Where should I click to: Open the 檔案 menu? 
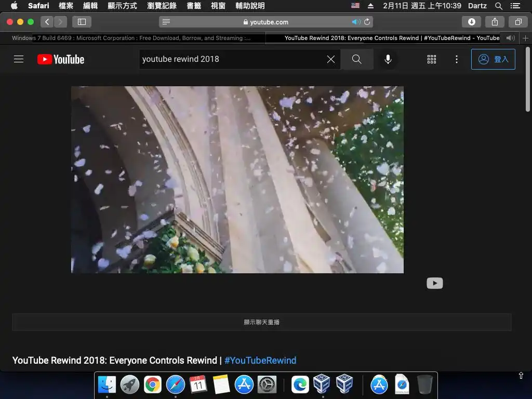pos(66,5)
